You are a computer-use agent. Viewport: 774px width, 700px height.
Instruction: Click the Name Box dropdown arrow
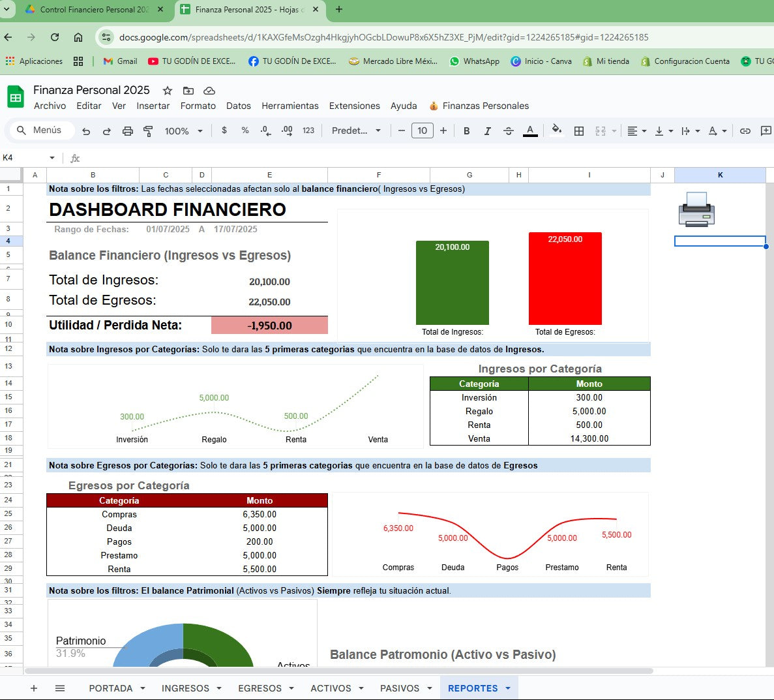(52, 158)
